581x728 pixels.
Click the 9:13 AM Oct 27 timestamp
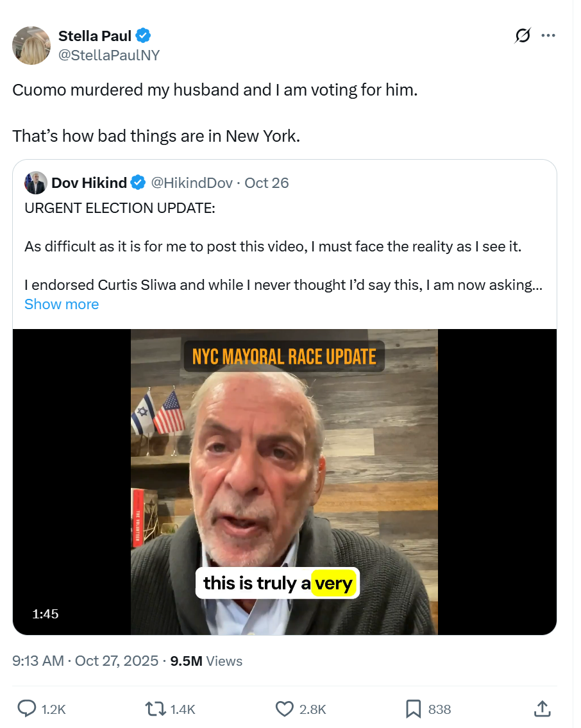point(85,661)
